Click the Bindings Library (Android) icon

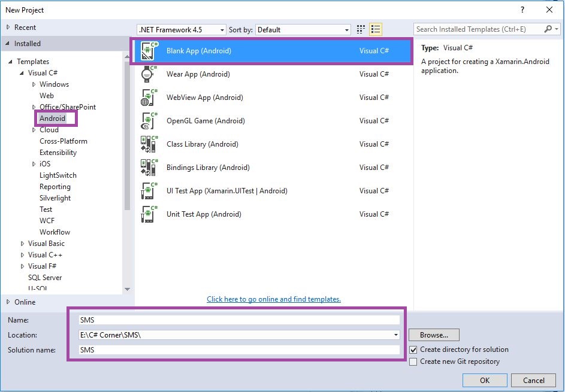149,168
